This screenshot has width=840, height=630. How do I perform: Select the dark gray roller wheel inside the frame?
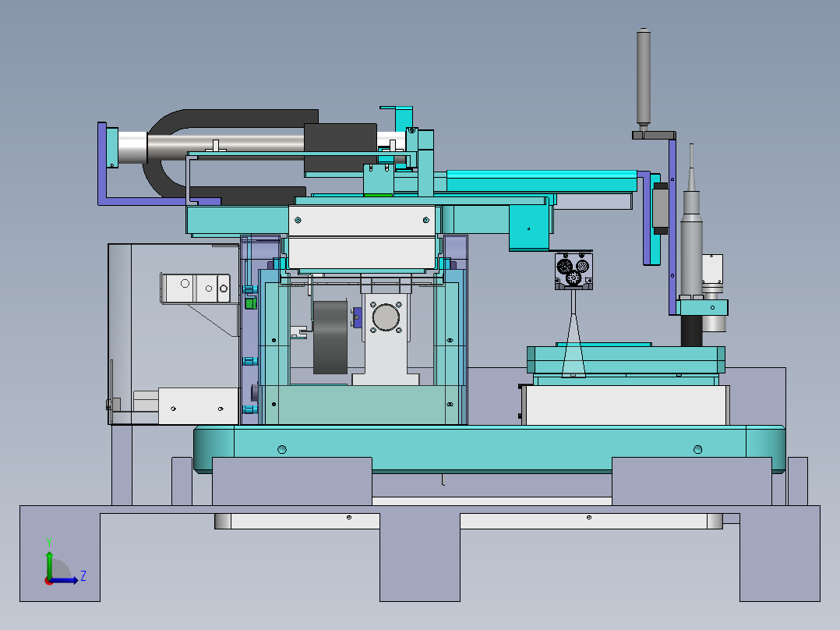(330, 338)
